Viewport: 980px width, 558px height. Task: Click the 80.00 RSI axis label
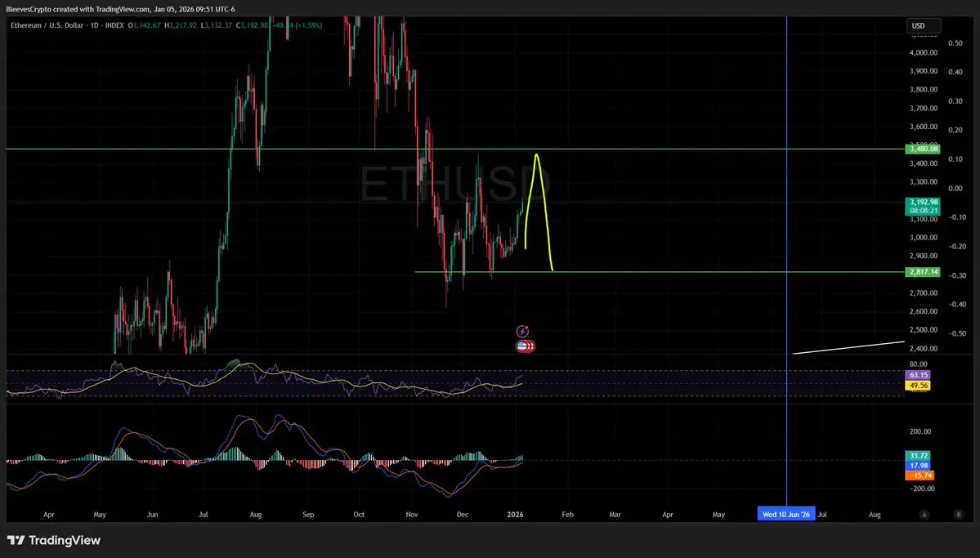pos(919,364)
